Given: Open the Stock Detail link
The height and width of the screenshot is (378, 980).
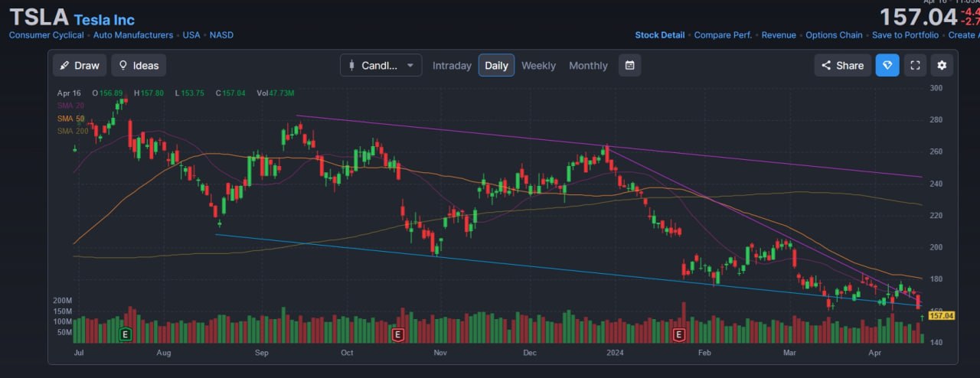Looking at the screenshot, I should pyautogui.click(x=660, y=35).
